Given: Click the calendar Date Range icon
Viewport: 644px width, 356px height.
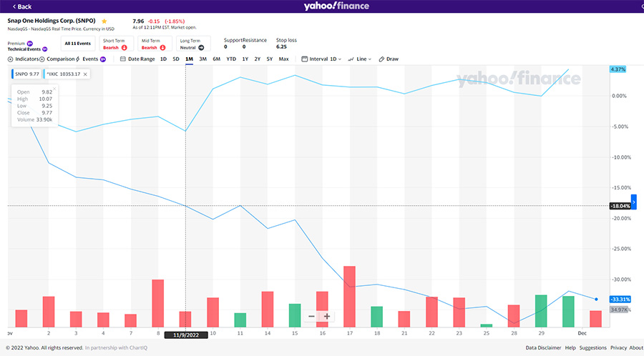Looking at the screenshot, I should (x=123, y=59).
